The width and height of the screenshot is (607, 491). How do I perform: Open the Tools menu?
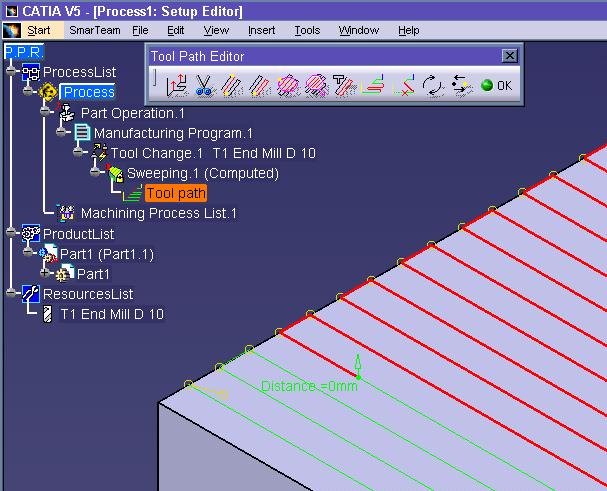(x=307, y=30)
